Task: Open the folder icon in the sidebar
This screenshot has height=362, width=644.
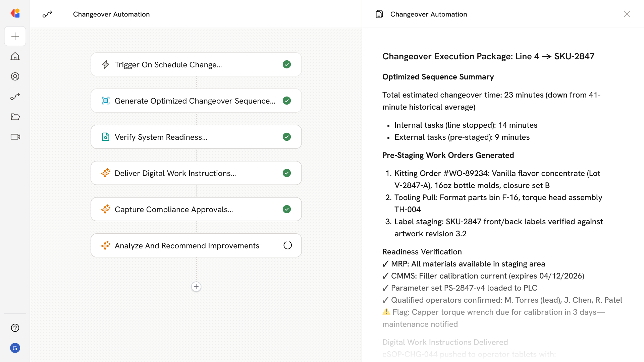Action: click(x=15, y=117)
